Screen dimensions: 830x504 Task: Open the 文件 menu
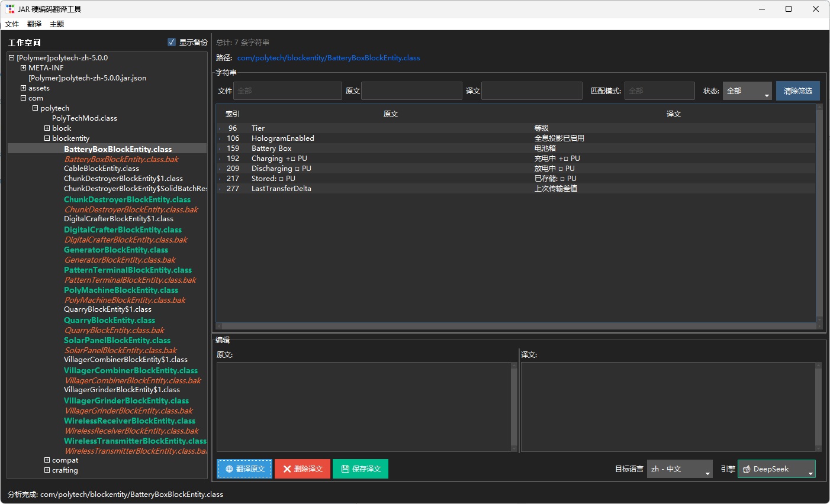[x=12, y=24]
